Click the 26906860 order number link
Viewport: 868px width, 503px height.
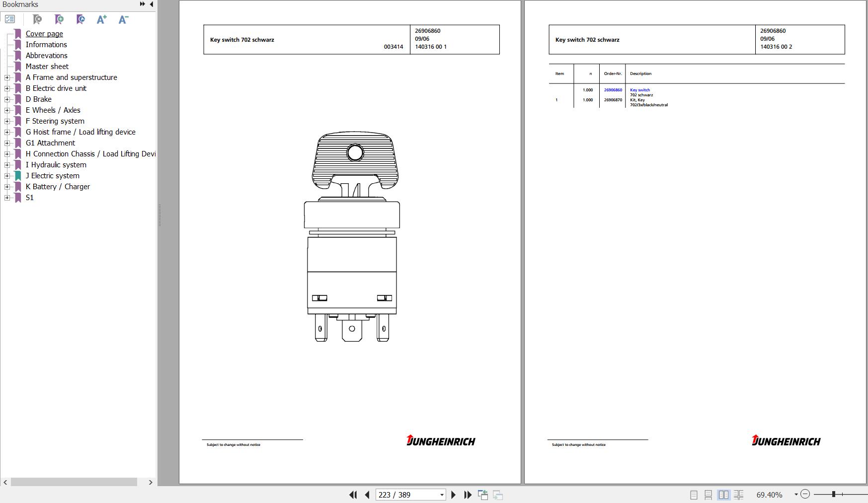613,90
